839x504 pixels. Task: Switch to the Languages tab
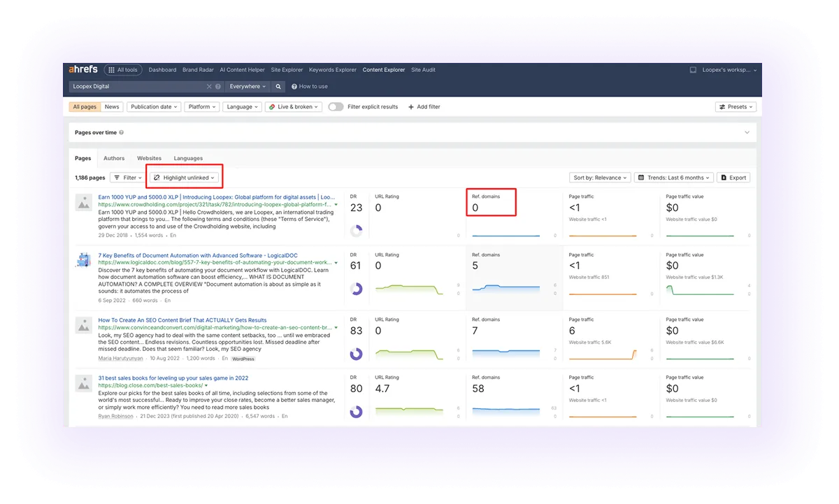188,159
